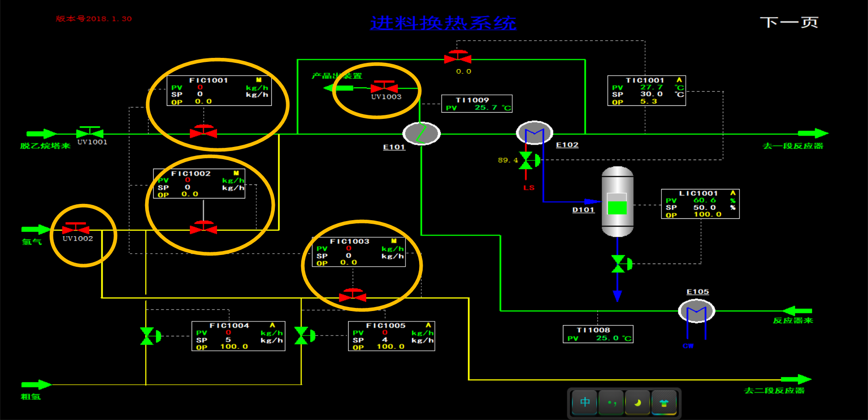Click FIC1004 OP value 100.0

click(234, 347)
